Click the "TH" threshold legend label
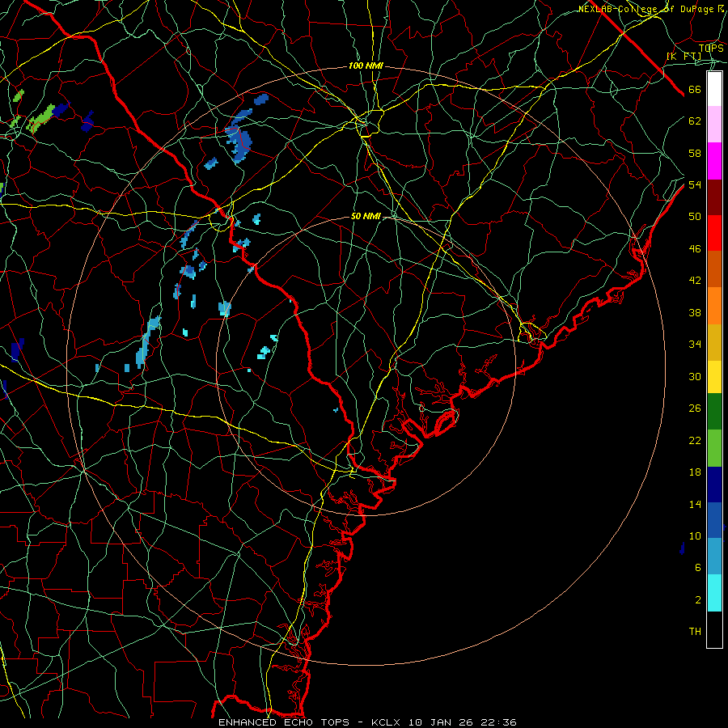This screenshot has width=728, height=728. (x=695, y=632)
